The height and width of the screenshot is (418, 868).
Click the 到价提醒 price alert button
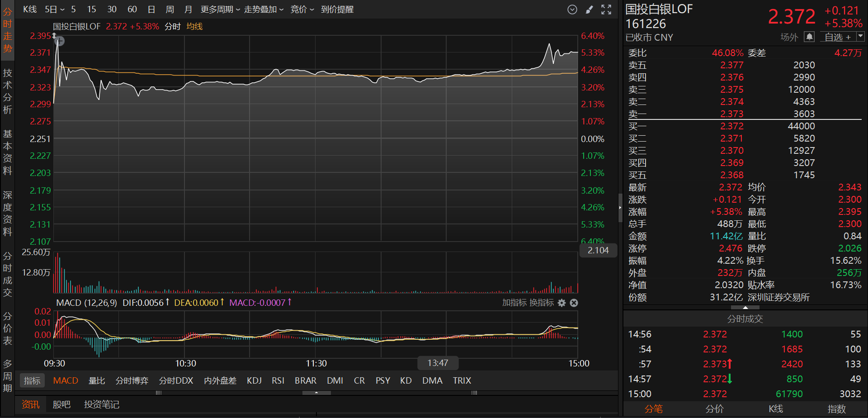[x=337, y=9]
